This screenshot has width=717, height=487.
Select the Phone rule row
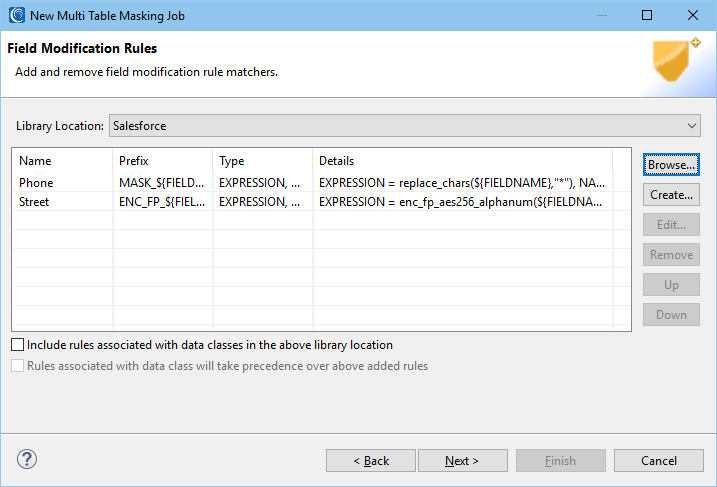point(312,183)
